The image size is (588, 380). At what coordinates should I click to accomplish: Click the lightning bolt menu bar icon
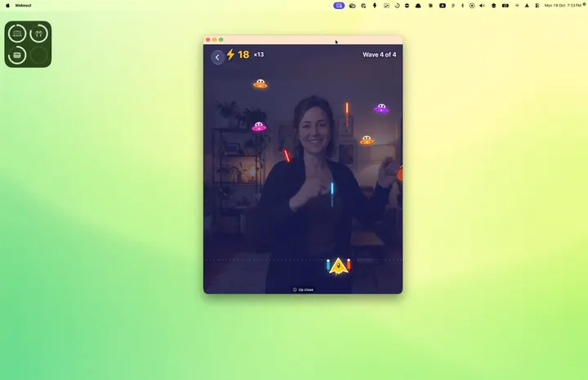[374, 5]
